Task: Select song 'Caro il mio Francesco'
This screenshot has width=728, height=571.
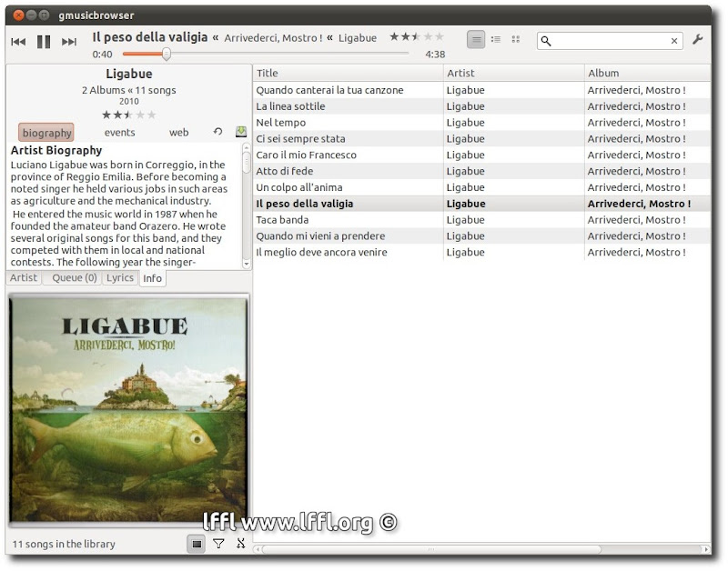Action: pyautogui.click(x=481, y=155)
